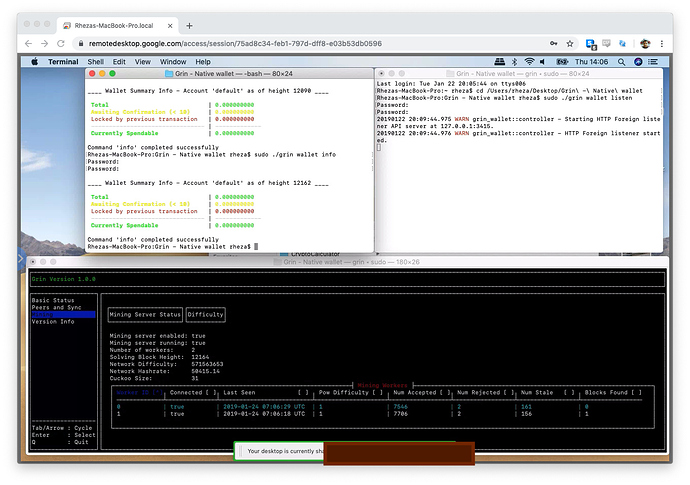The image size is (690, 485).
Task: Open saved passwords key icon
Action: pyautogui.click(x=554, y=44)
